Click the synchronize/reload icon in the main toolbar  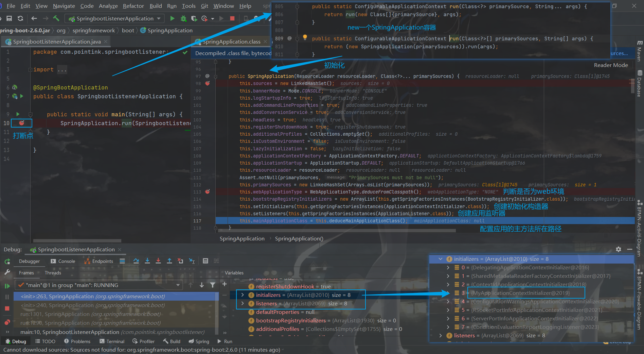[20, 18]
